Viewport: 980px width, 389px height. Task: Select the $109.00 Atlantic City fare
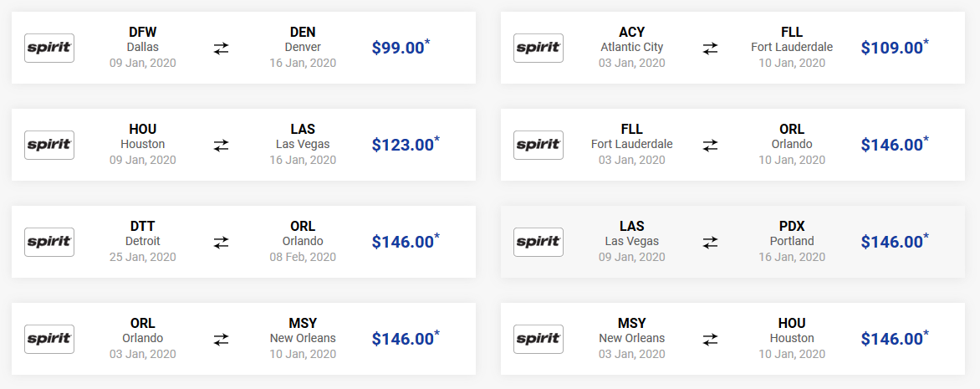click(x=895, y=47)
